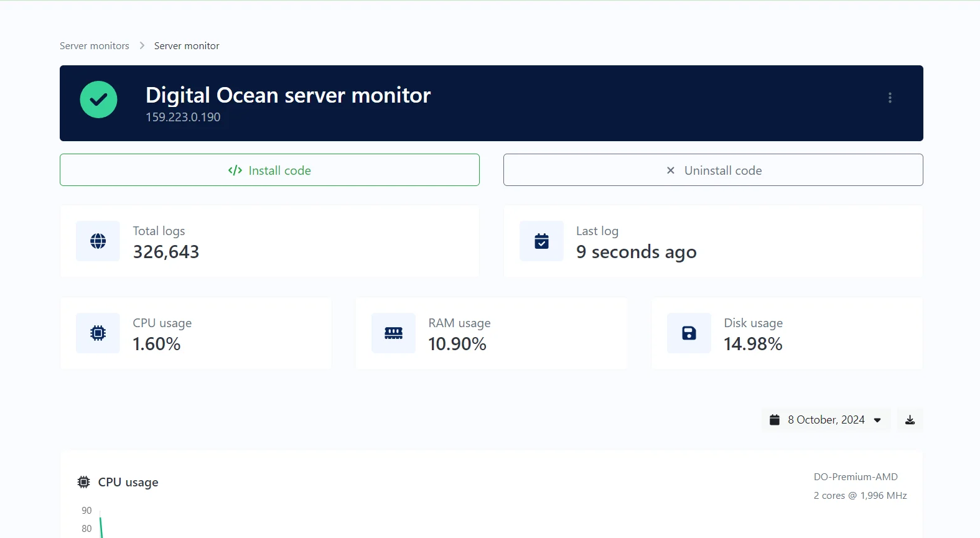This screenshot has height=538, width=980.
Task: Click the X icon in Uninstall code
Action: point(671,170)
